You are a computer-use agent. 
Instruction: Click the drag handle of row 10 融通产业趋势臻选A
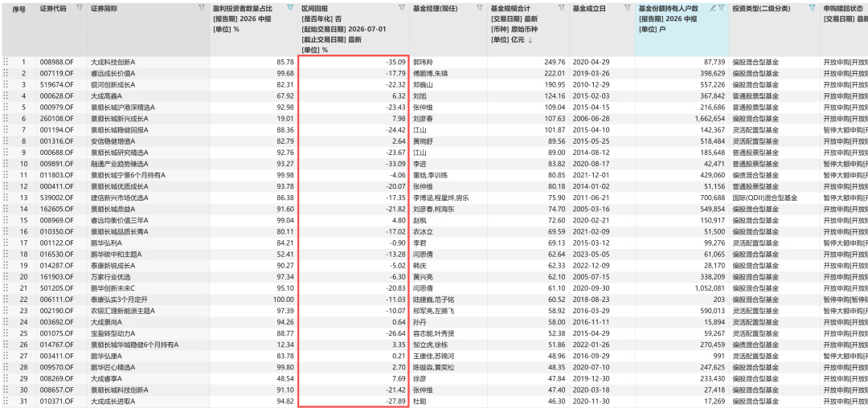[x=6, y=164]
